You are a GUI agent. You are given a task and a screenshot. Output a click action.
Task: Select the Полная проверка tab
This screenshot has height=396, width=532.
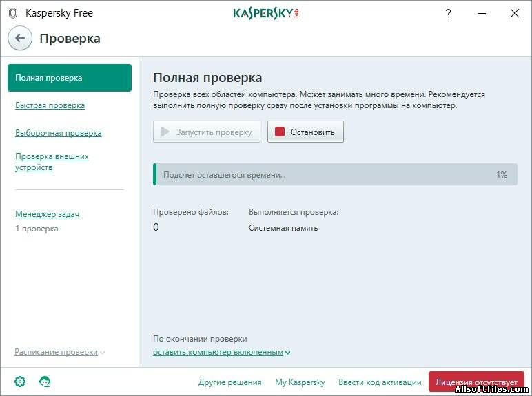(70, 78)
